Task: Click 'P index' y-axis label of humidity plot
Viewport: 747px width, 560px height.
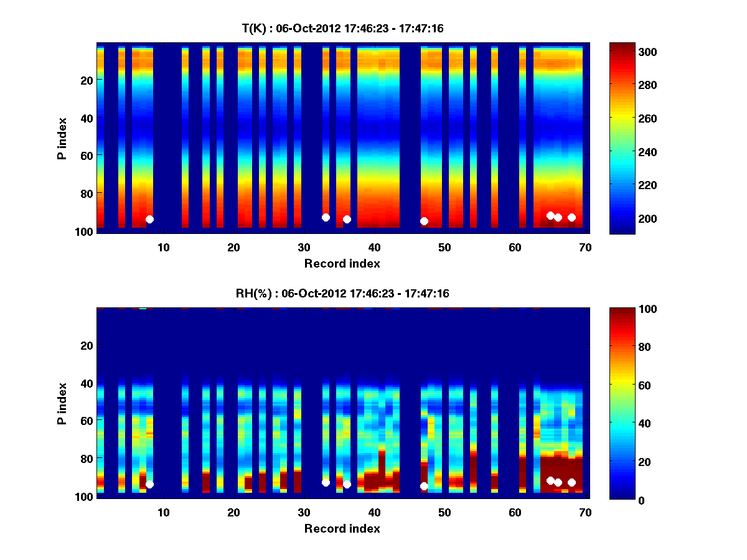Action: [62, 403]
